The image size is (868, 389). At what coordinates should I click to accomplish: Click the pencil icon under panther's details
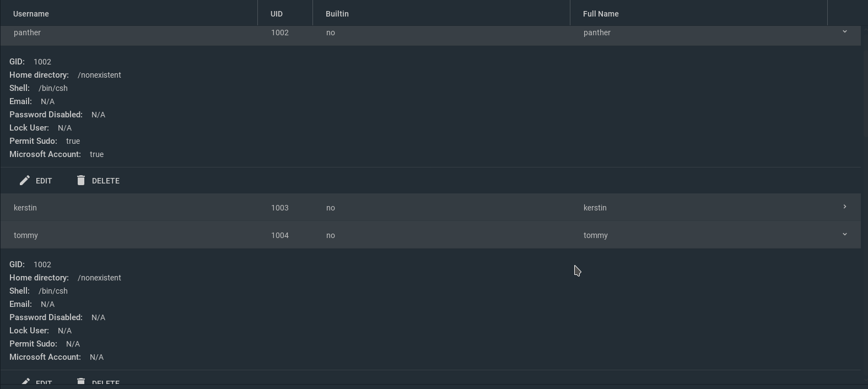(x=25, y=181)
